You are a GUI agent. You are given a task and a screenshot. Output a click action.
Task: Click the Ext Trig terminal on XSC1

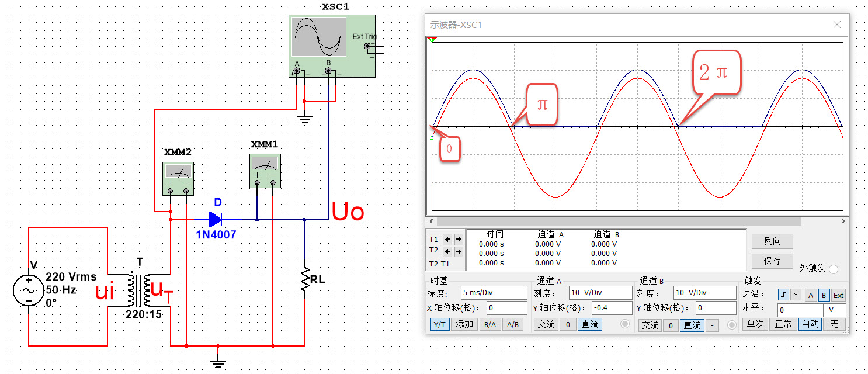367,46
